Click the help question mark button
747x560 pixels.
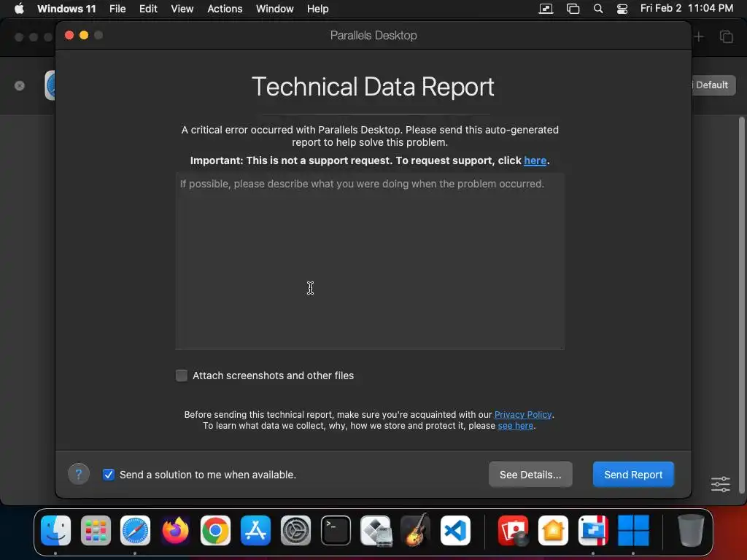[79, 474]
